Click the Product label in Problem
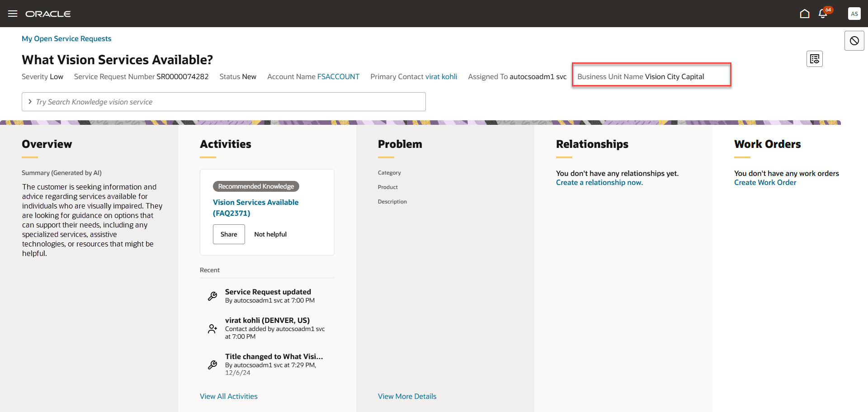The height and width of the screenshot is (412, 868). pos(388,187)
